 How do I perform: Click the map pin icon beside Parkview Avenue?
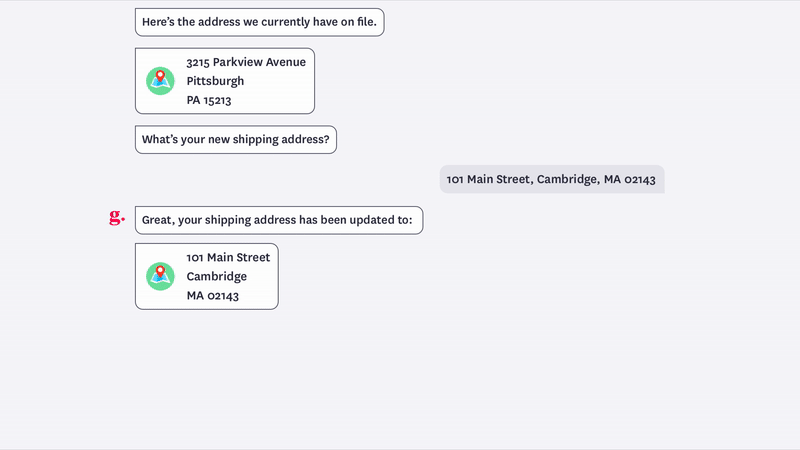click(x=160, y=81)
